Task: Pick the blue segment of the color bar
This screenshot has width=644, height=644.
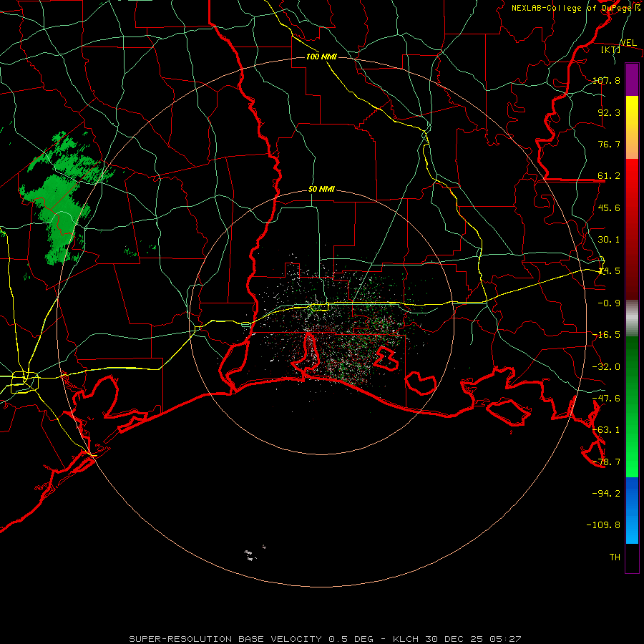Action: coord(632,510)
